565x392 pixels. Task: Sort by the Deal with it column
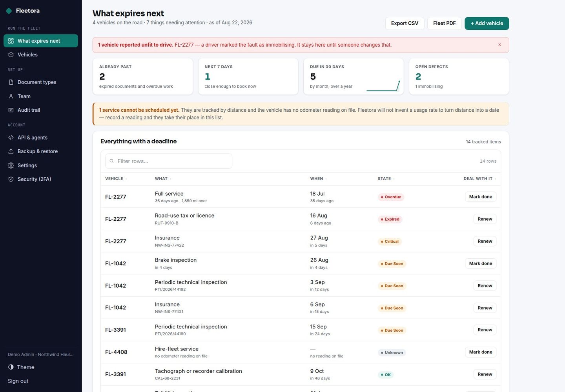(x=479, y=179)
